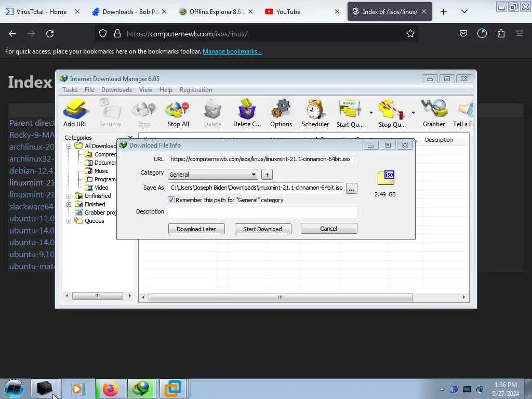Open the Stop Queue dropdown arrow
The height and width of the screenshot is (399, 532).
[413, 113]
